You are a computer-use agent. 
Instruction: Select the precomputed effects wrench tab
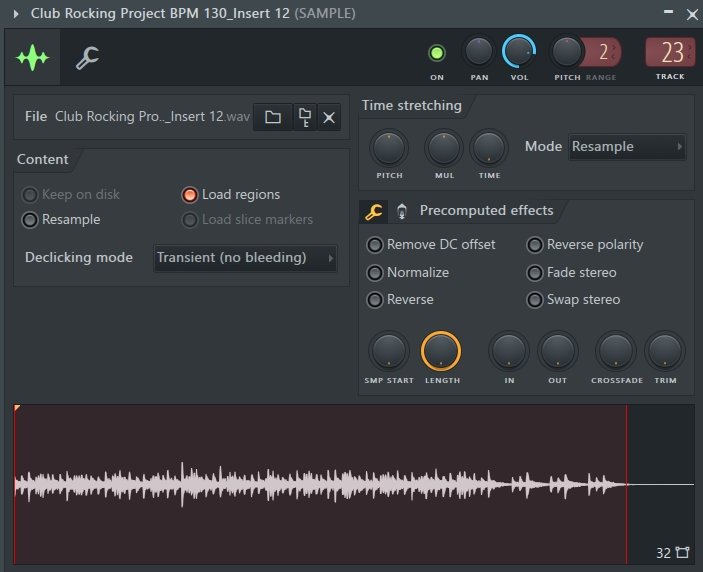pyautogui.click(x=373, y=212)
